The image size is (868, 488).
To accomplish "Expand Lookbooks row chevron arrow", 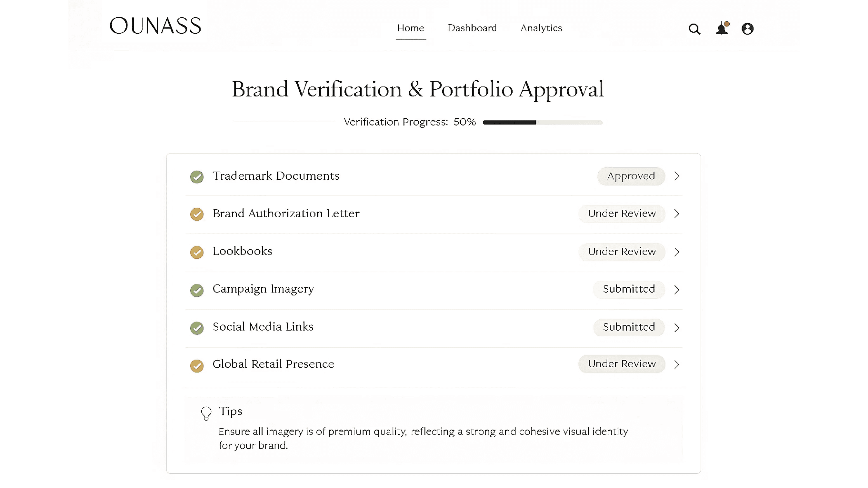I will tap(677, 252).
